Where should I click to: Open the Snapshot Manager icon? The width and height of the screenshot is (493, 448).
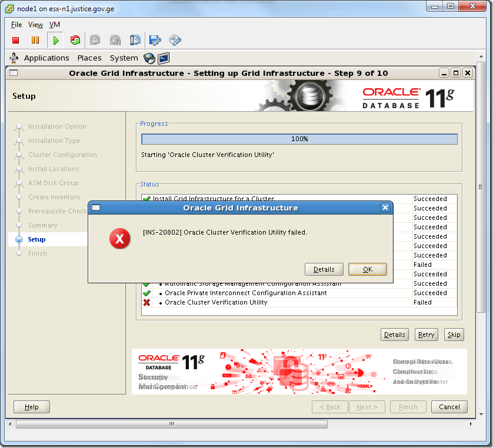[135, 39]
